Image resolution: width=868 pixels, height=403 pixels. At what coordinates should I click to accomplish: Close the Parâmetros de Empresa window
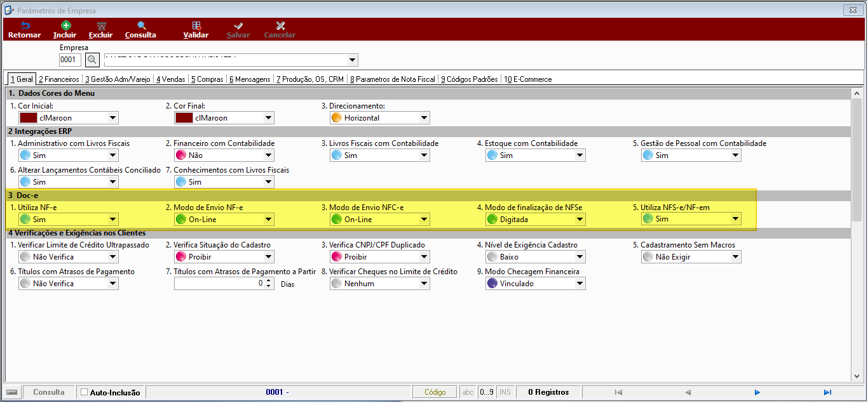851,10
